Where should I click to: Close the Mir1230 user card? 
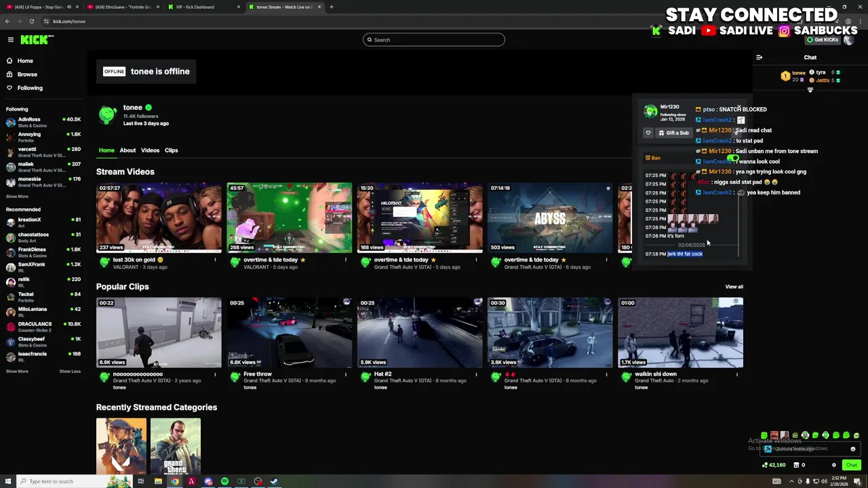point(738,106)
